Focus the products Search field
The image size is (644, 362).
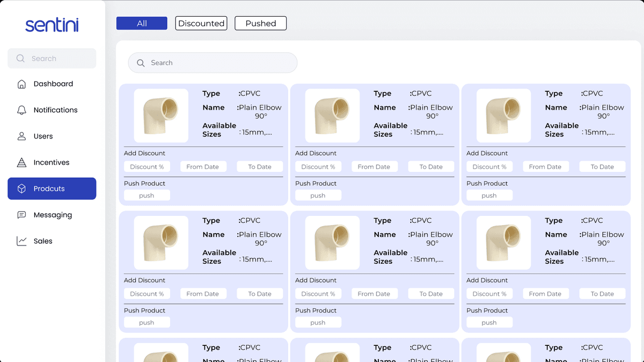click(213, 63)
